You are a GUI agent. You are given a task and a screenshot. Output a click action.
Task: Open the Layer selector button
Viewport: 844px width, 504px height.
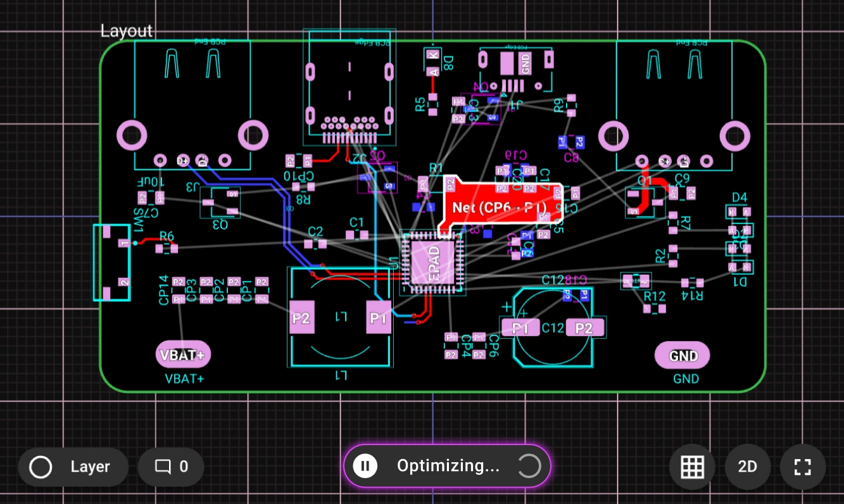73,467
